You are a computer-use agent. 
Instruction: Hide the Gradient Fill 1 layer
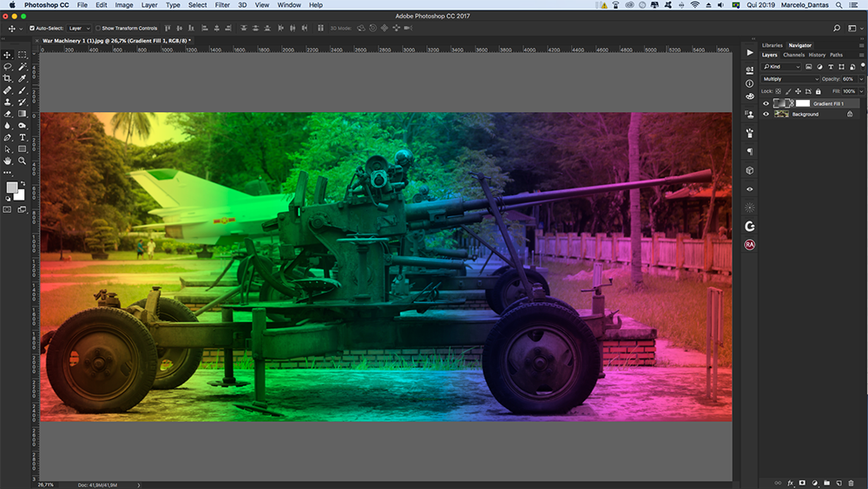click(766, 103)
